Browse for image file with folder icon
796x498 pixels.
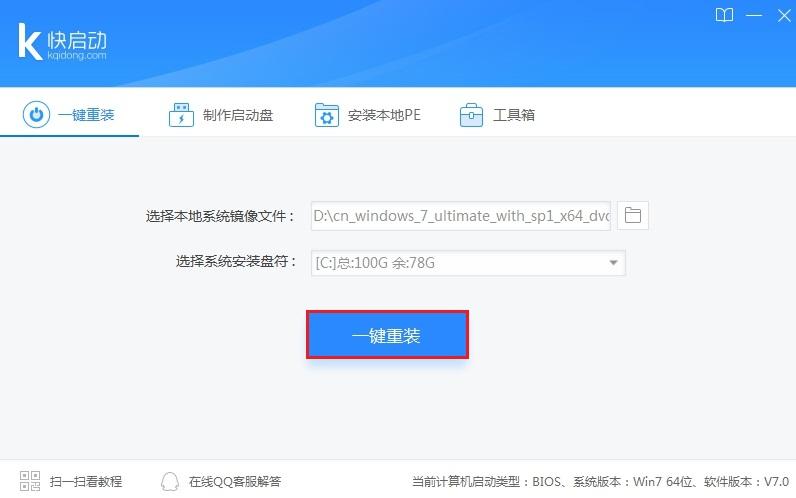coord(633,215)
